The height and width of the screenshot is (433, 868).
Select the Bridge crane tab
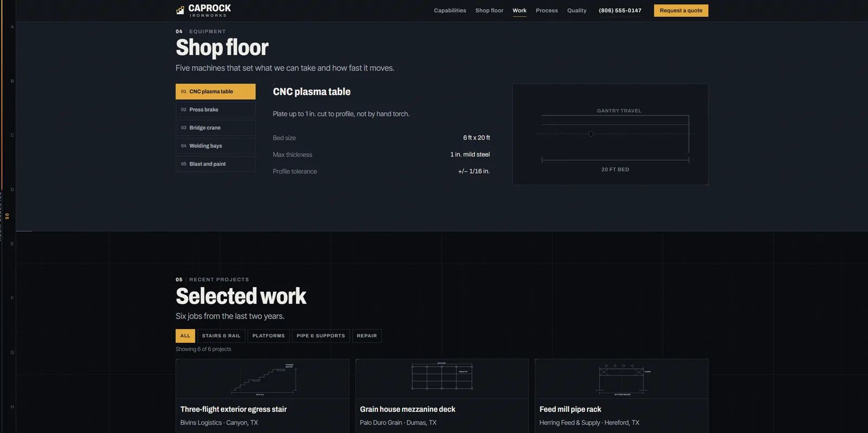215,128
